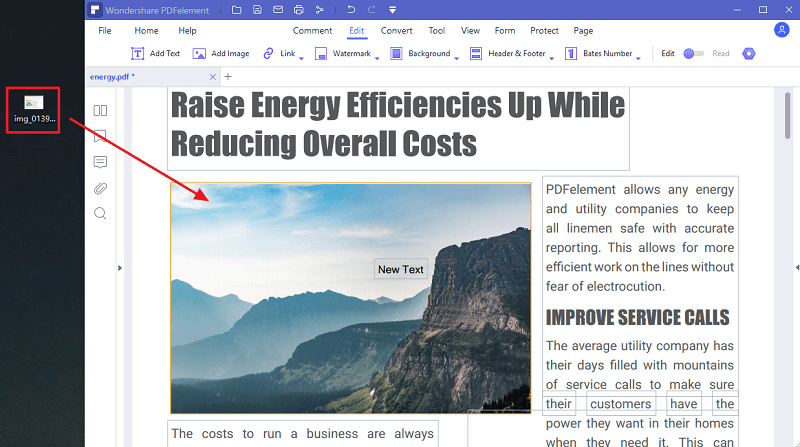The width and height of the screenshot is (800, 447).
Task: Open the Home tab
Action: pyautogui.click(x=146, y=31)
